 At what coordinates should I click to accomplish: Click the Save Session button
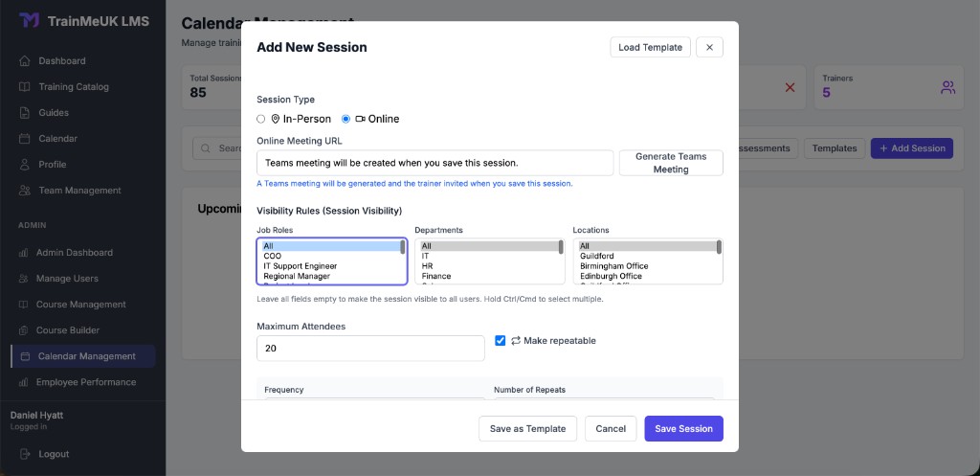point(683,428)
